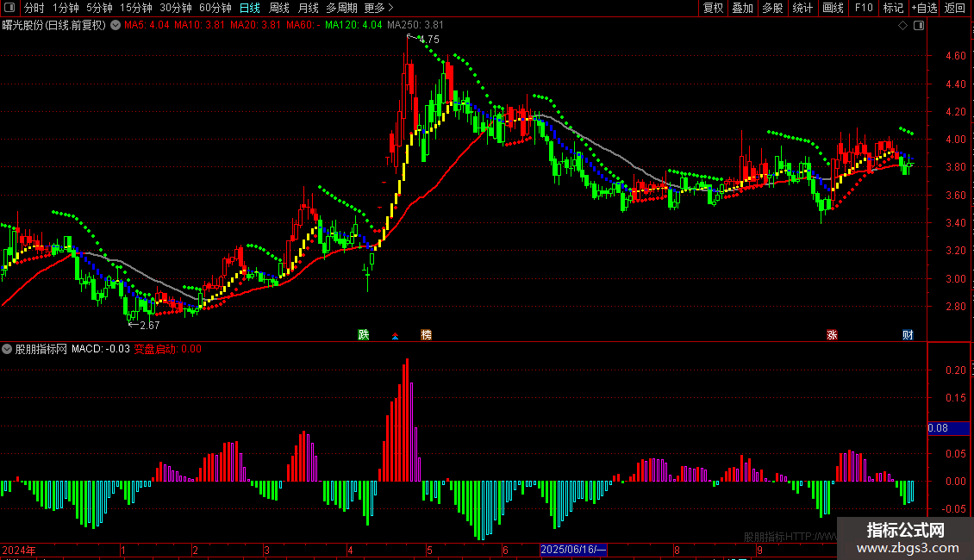974x560 pixels.
Task: Open F10 company information
Action: (x=864, y=8)
